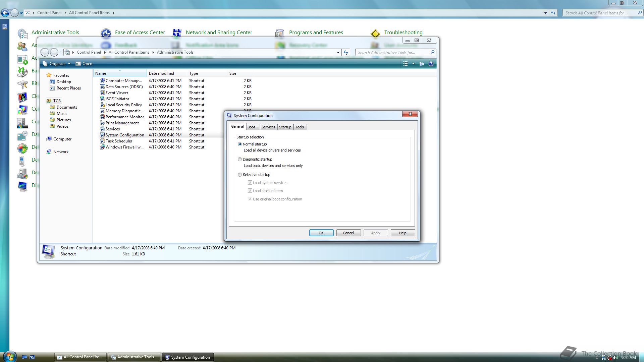
Task: Click the Open toolbar command
Action: (x=84, y=64)
